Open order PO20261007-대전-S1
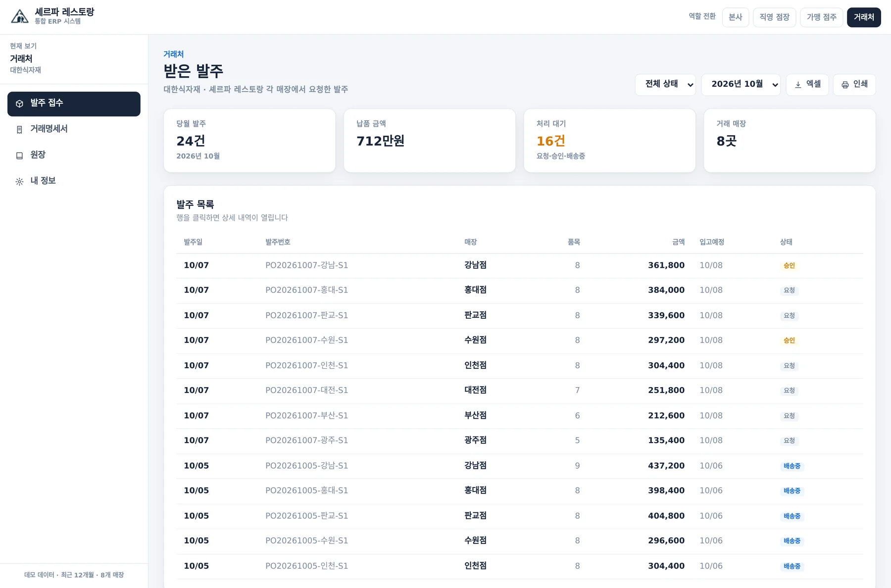Viewport: 891px width, 588px height. (520, 391)
